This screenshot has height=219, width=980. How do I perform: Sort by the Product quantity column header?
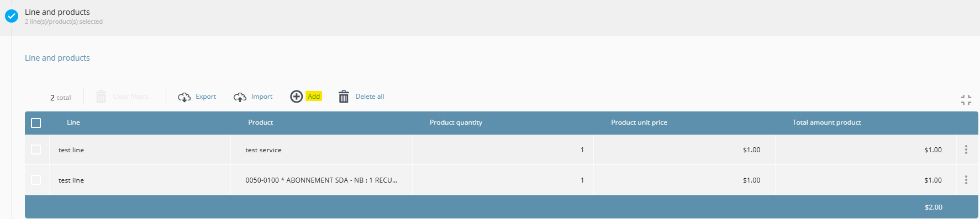[456, 122]
